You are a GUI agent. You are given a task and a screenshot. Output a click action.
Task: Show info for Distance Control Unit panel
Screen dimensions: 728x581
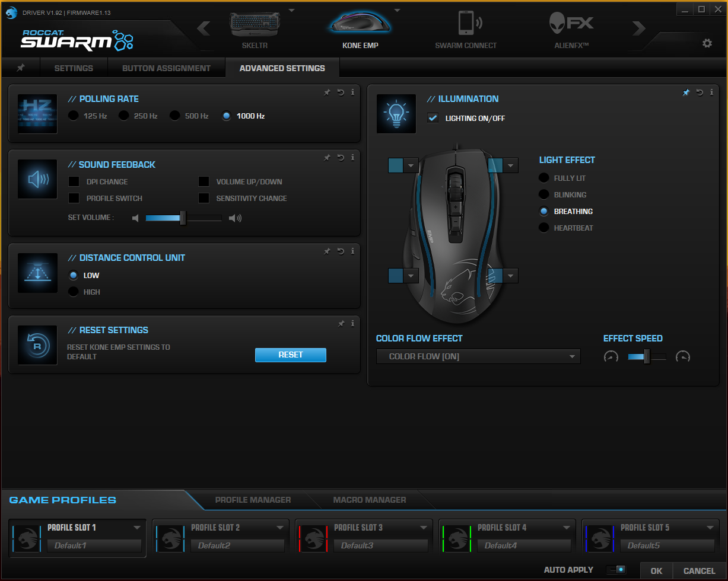point(353,251)
